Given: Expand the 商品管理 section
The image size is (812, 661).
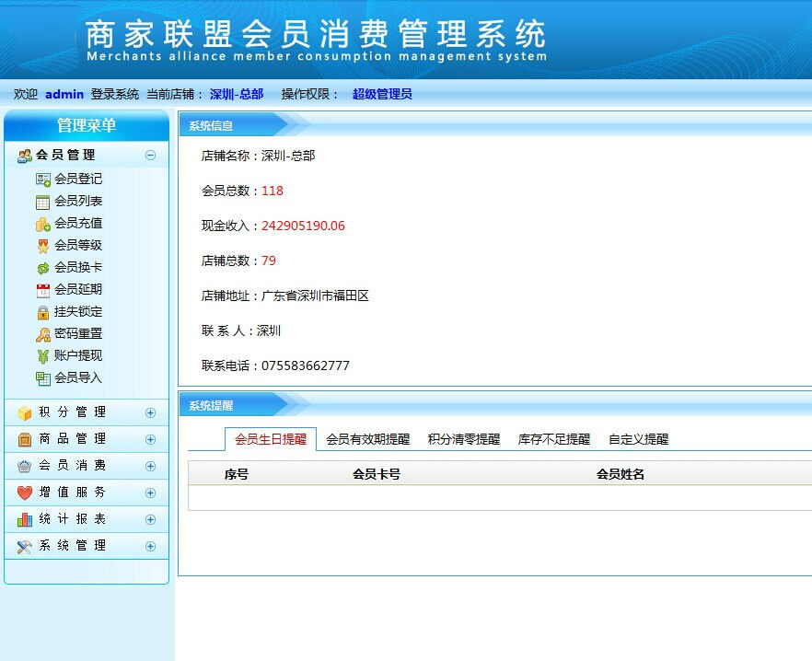Looking at the screenshot, I should point(151,439).
